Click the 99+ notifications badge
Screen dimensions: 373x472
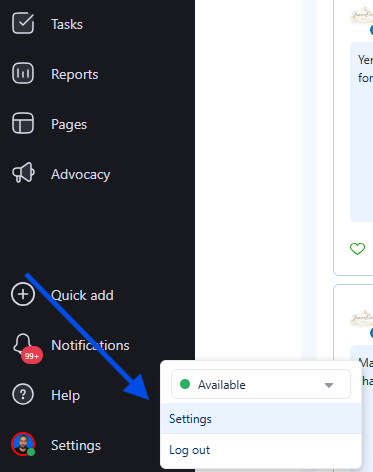click(32, 356)
